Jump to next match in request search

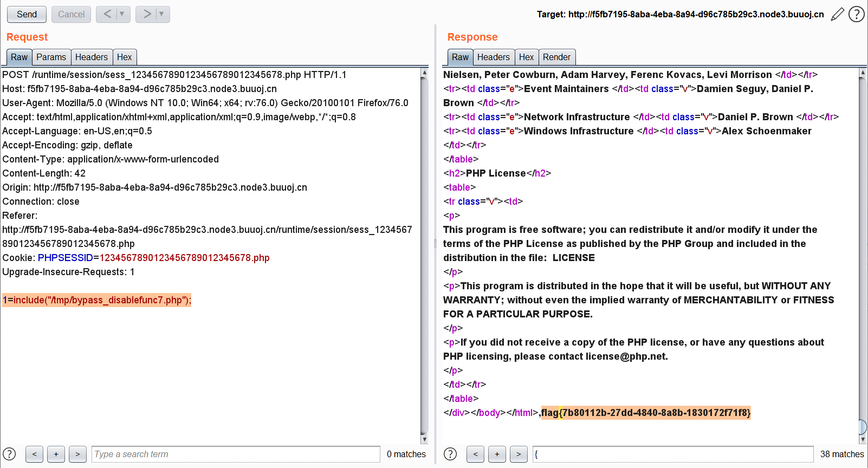[x=77, y=454]
